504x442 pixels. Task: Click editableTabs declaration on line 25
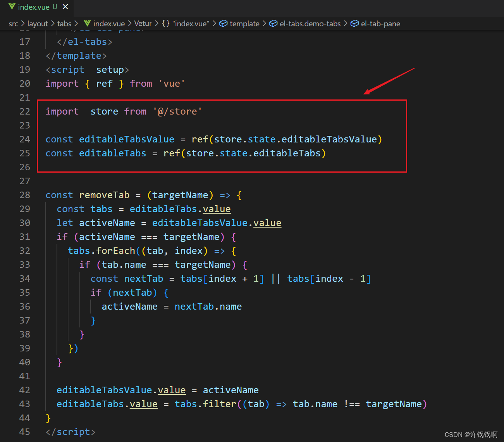[x=113, y=153]
